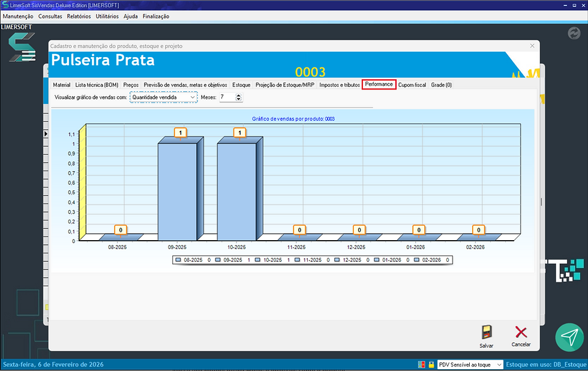The width and height of the screenshot is (588, 371).
Task: Click the 11-2025 legend entry
Action: [x=312, y=259]
